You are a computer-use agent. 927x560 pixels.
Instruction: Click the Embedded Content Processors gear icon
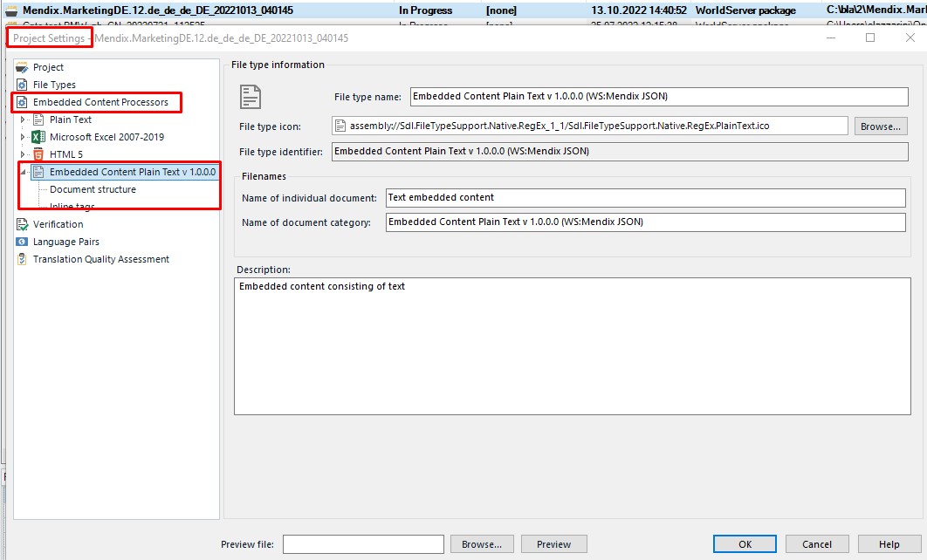tap(23, 102)
